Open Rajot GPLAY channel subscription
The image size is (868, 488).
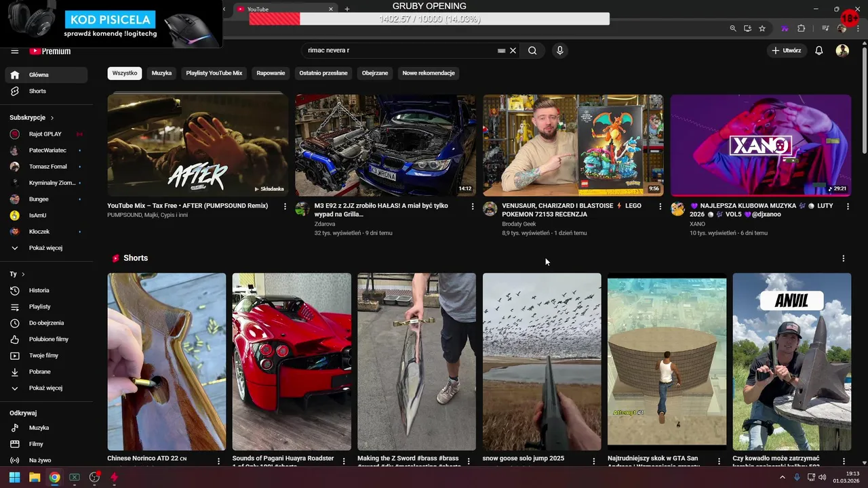46,134
